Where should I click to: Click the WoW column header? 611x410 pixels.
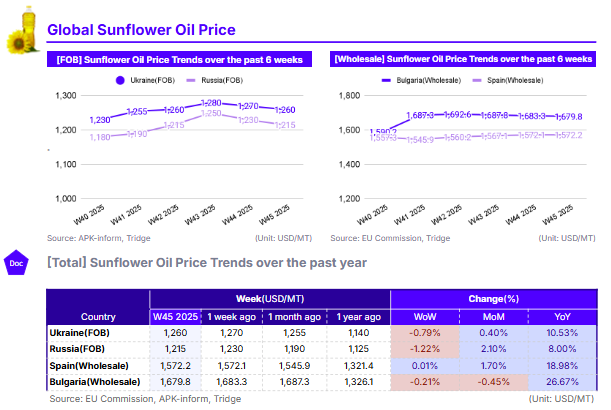(x=424, y=317)
